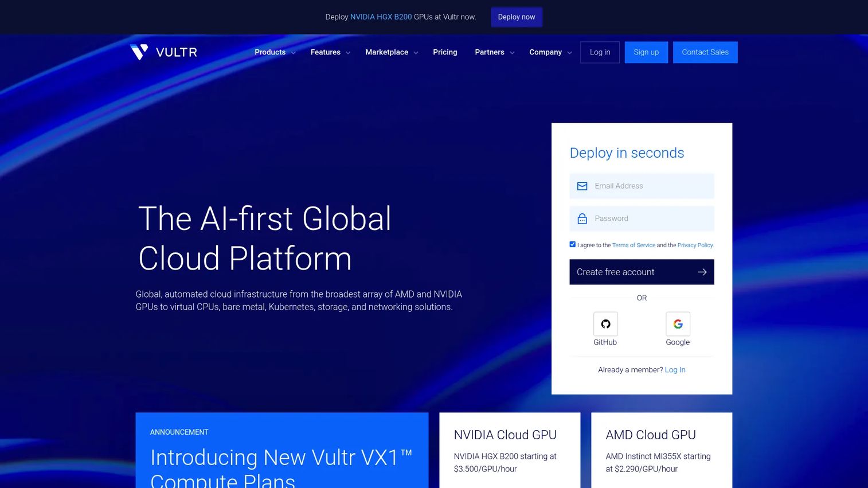This screenshot has width=868, height=488.
Task: Click the lock icon in password field
Action: pyautogui.click(x=582, y=218)
